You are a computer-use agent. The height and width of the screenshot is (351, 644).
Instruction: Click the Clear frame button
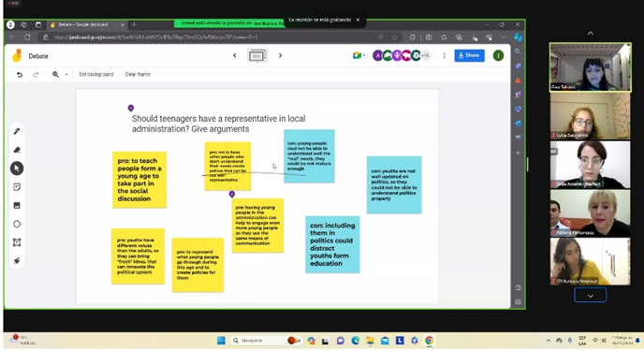click(138, 74)
